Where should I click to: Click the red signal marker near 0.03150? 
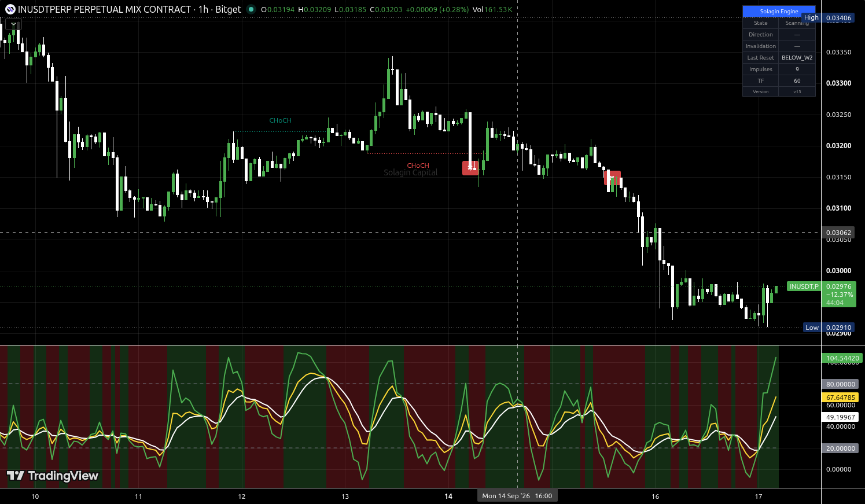coord(612,178)
